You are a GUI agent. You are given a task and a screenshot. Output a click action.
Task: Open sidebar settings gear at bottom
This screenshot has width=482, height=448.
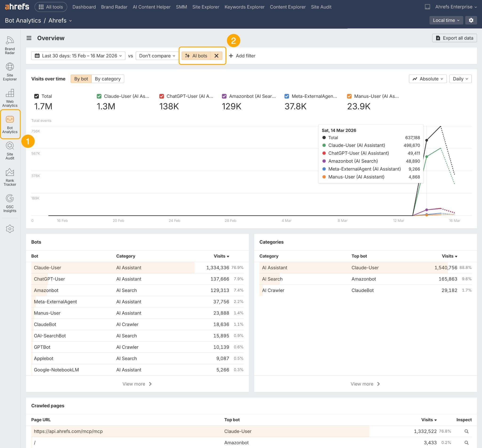10,229
